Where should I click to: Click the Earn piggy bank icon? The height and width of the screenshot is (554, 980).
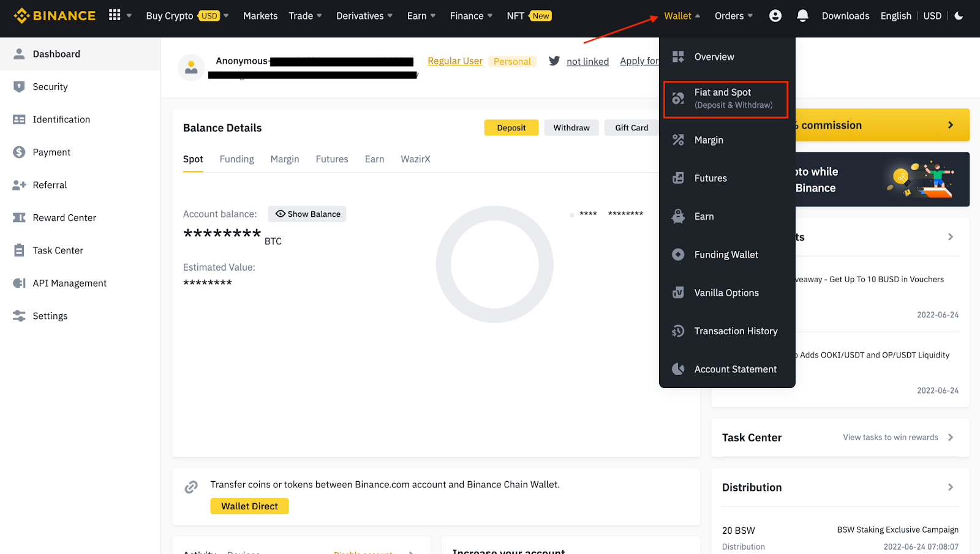[678, 216]
